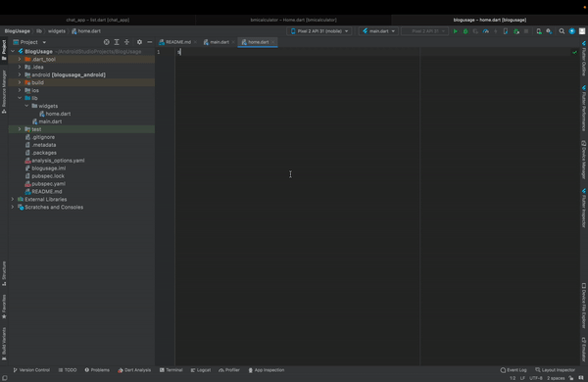Open the Terminal tool window

click(171, 370)
